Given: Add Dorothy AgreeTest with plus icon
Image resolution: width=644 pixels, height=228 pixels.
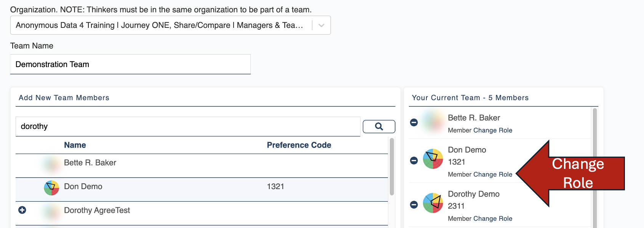Looking at the screenshot, I should 22,210.
